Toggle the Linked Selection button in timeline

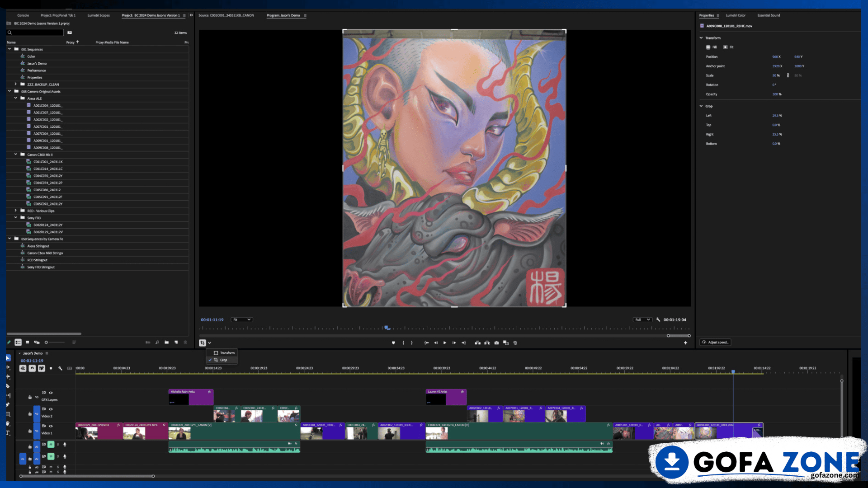tap(42, 368)
